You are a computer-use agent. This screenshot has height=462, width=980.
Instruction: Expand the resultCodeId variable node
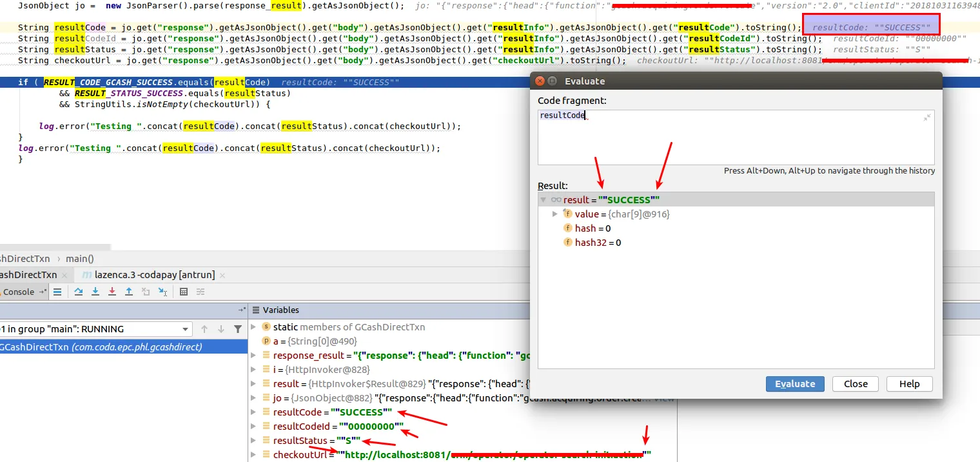[254, 427]
